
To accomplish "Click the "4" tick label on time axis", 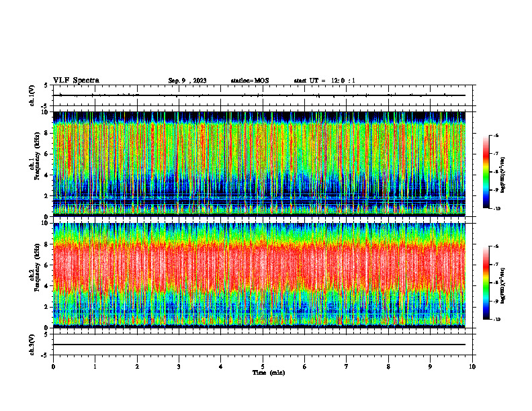I will tap(221, 367).
